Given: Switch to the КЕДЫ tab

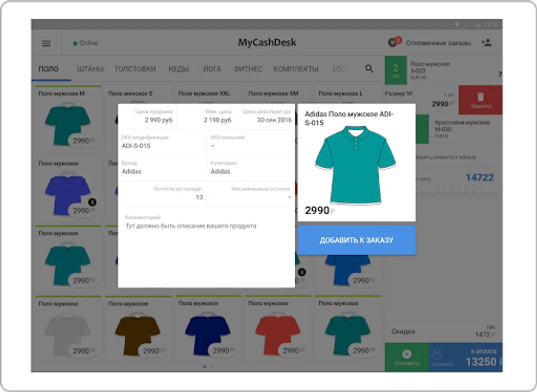Looking at the screenshot, I should point(179,69).
